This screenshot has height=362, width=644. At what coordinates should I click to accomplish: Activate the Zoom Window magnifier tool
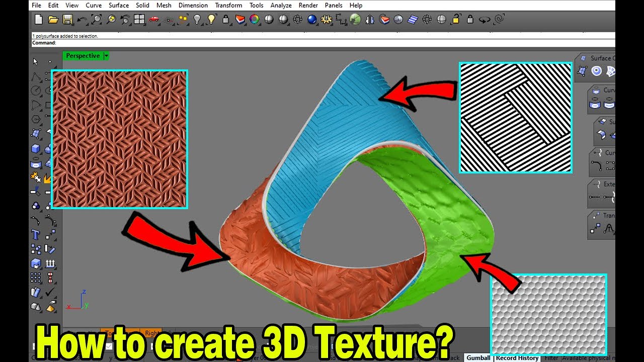[x=96, y=20]
